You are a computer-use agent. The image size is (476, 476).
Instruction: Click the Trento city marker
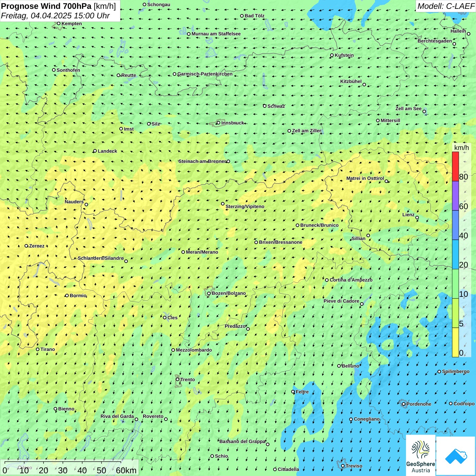click(177, 379)
